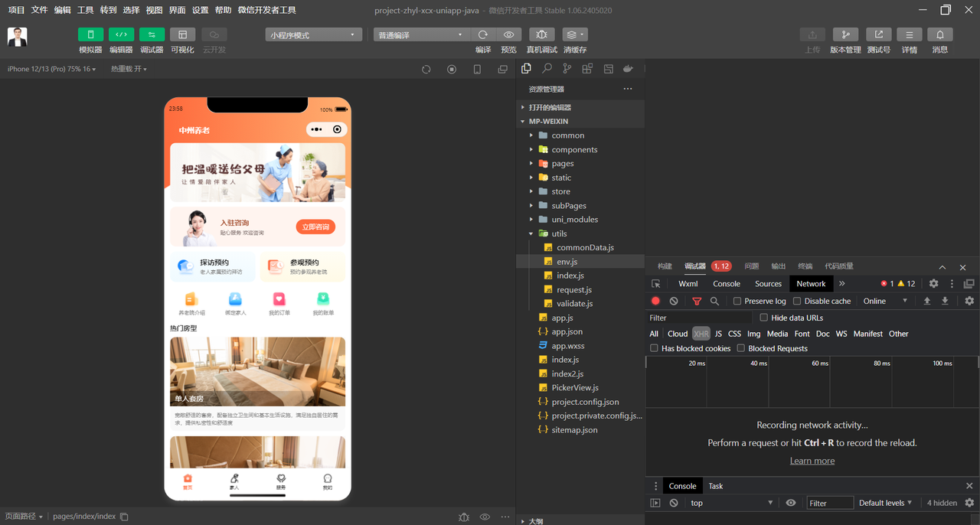Screen dimensions: 980x525
Task: Open the 消息 notifications bell
Action: (939, 34)
